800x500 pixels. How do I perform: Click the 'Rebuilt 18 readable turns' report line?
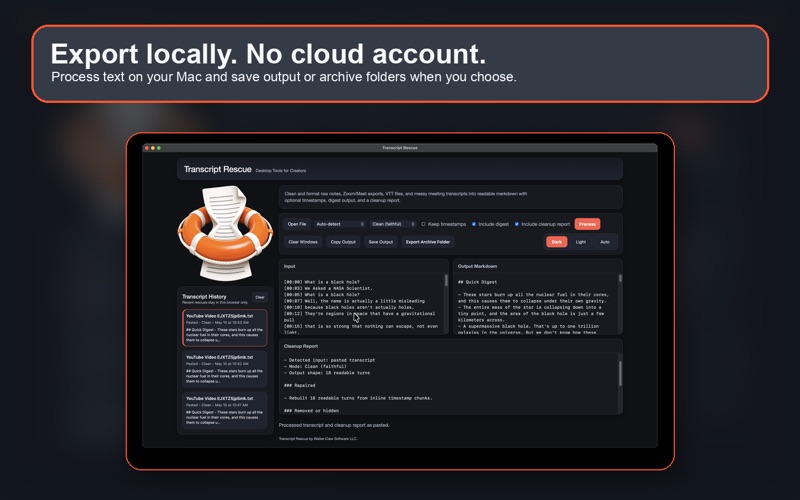[358, 398]
